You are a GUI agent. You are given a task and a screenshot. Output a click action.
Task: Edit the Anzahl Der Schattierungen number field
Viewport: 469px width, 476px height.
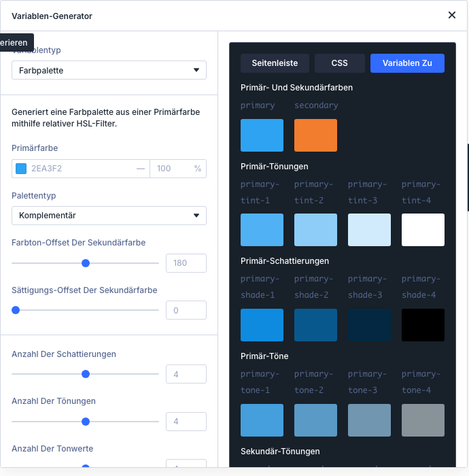coord(186,374)
